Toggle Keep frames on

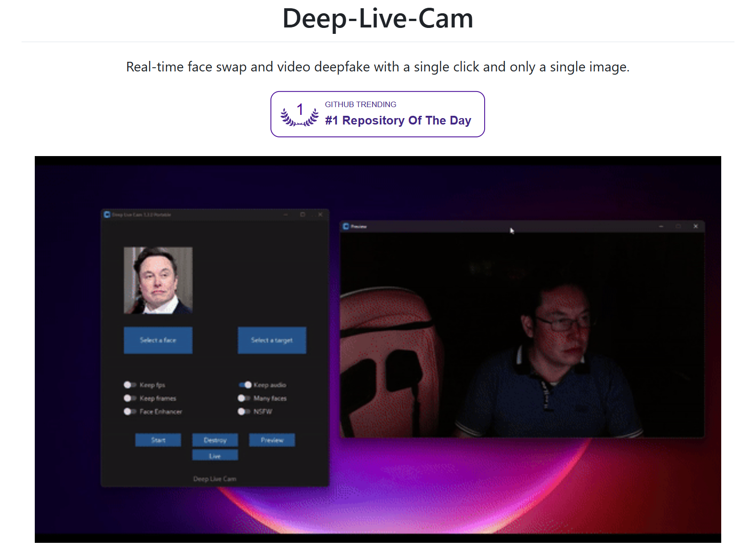pos(129,398)
